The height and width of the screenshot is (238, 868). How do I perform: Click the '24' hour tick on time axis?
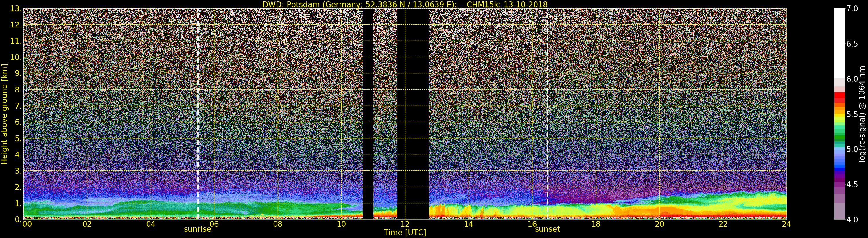pos(786,224)
